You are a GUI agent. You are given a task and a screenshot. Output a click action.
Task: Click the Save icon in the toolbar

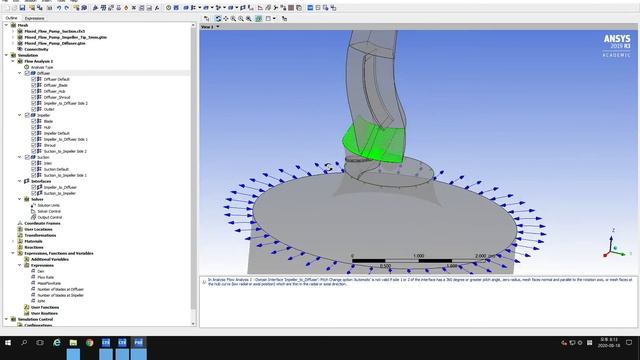[22, 8]
